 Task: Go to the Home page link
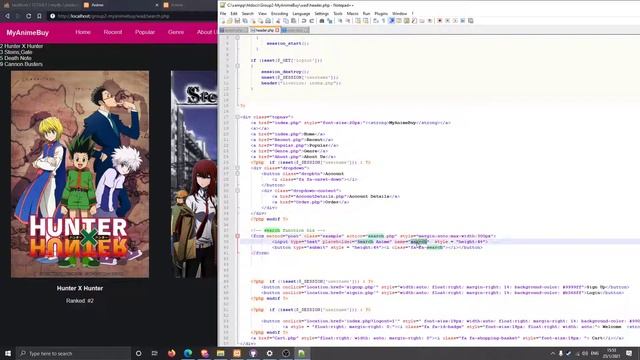pyautogui.click(x=83, y=32)
